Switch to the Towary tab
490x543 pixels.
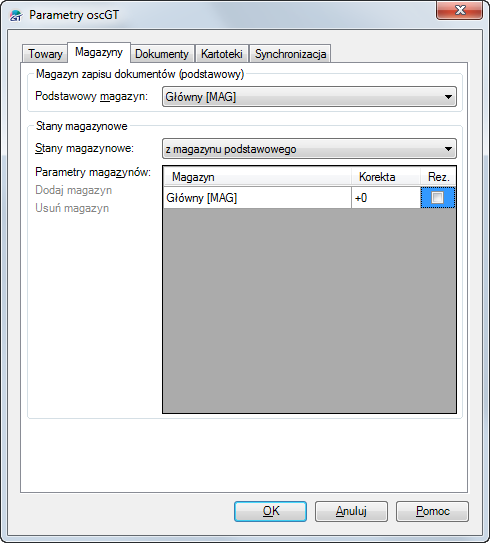click(x=45, y=54)
